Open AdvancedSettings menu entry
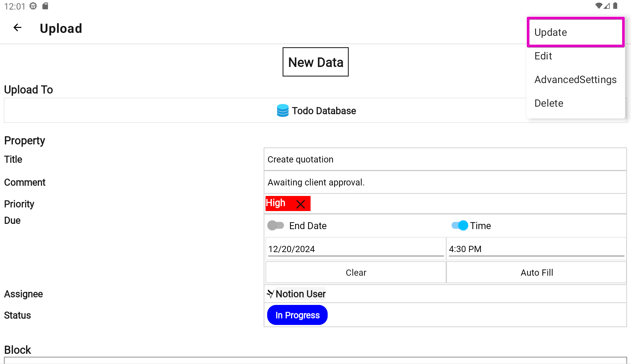The height and width of the screenshot is (364, 631). pyautogui.click(x=575, y=80)
